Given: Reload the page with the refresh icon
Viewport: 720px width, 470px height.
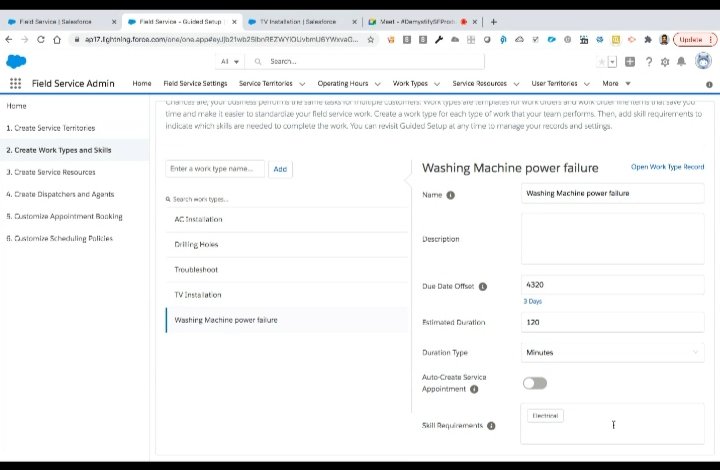Looking at the screenshot, I should pyautogui.click(x=41, y=39).
